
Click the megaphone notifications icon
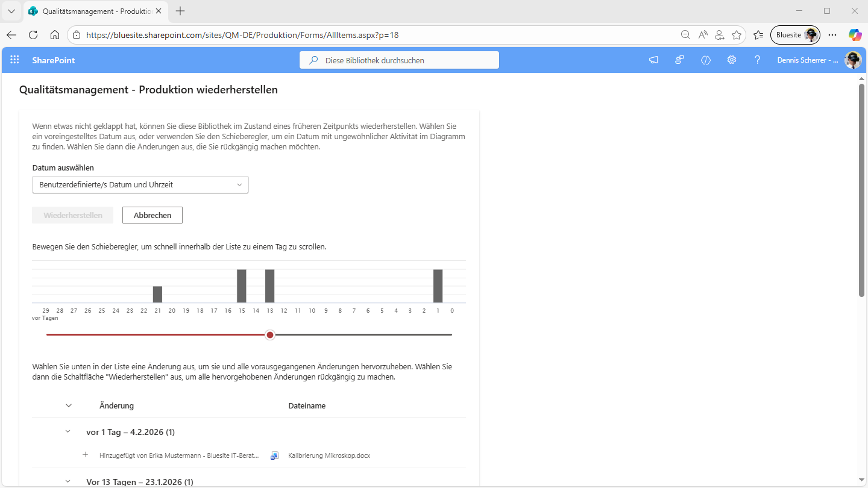point(653,60)
